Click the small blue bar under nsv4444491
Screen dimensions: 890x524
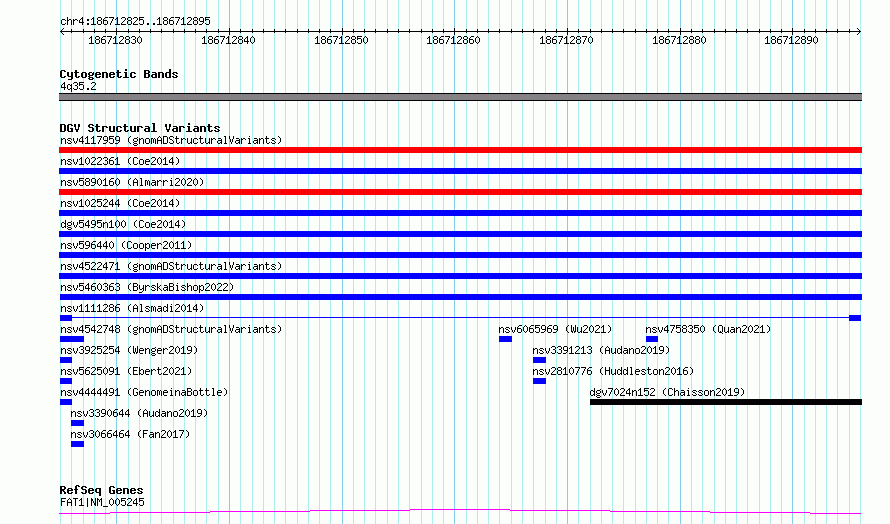click(66, 402)
